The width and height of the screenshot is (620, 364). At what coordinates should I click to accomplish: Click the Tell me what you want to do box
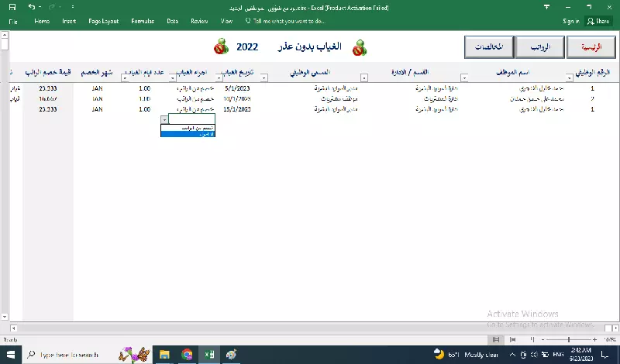[285, 21]
